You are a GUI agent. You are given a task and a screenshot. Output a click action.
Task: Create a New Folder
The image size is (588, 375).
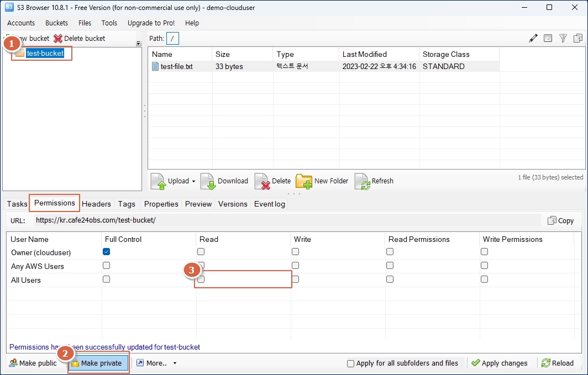pyautogui.click(x=322, y=181)
